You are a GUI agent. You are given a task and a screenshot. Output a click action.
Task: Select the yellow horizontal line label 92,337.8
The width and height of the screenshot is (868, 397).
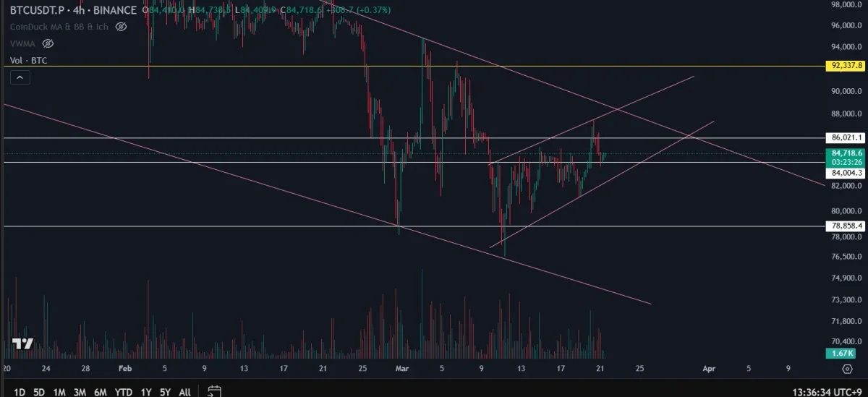point(846,66)
